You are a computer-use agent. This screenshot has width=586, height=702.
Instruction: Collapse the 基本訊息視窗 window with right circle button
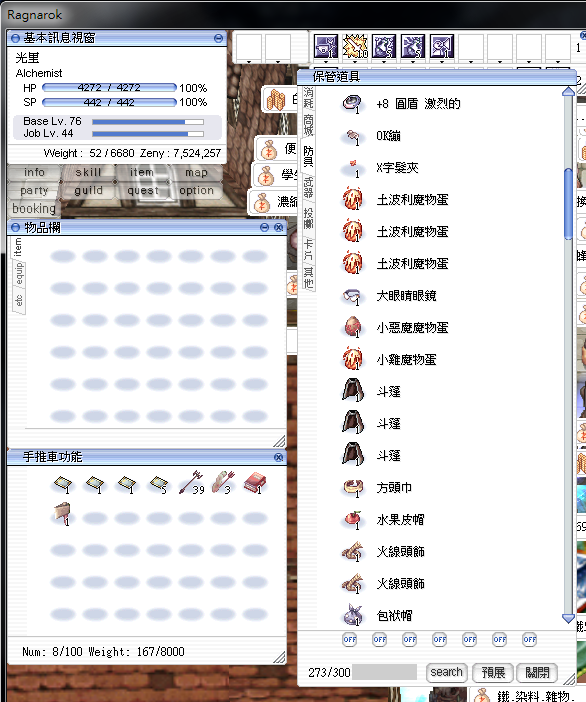pyautogui.click(x=218, y=38)
